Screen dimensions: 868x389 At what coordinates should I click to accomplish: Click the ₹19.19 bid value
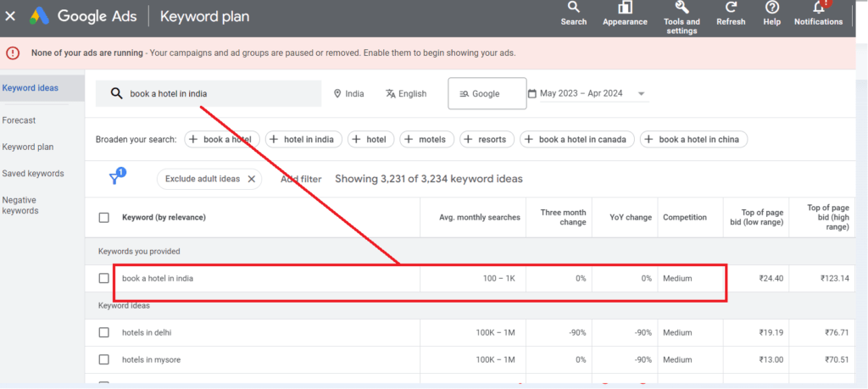click(x=771, y=332)
